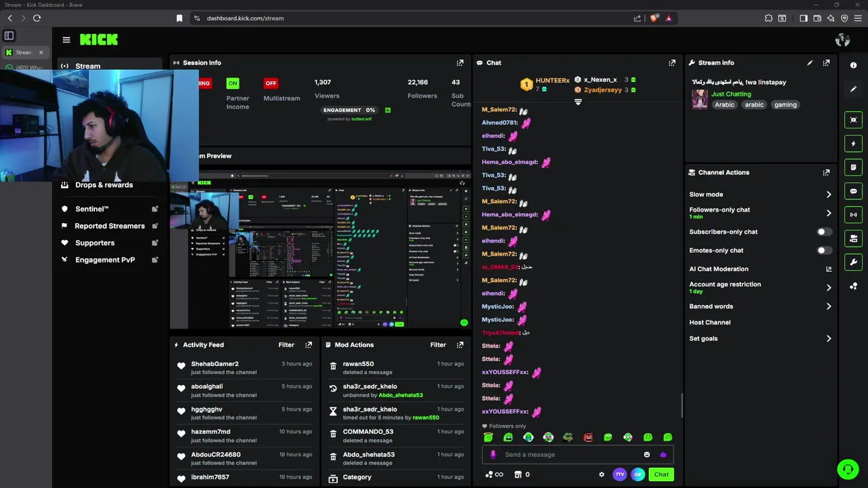Open ShehabGamer2 in Activity Feed
Screen dimensions: 868x488
tap(215, 364)
